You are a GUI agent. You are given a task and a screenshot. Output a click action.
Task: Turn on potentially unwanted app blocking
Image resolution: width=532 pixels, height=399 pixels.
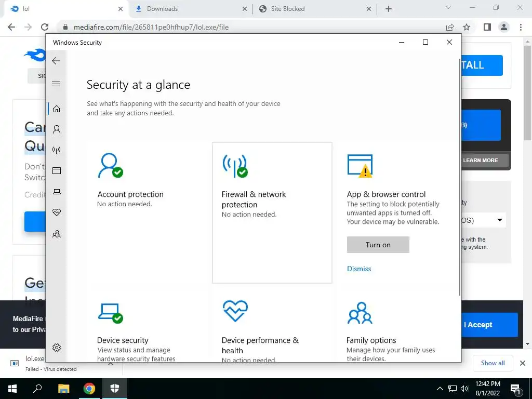point(378,245)
